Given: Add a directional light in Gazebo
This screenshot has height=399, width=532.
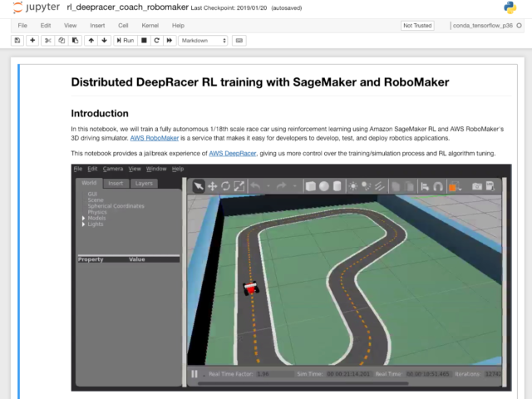Looking at the screenshot, I should (379, 186).
